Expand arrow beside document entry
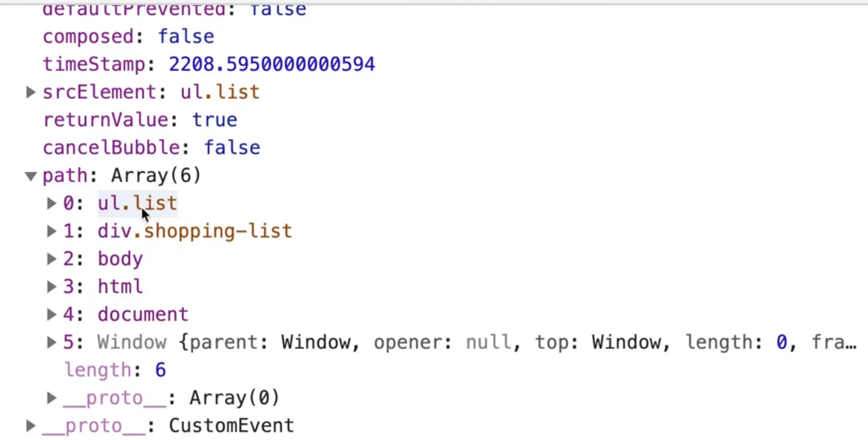868x440 pixels. 52,314
